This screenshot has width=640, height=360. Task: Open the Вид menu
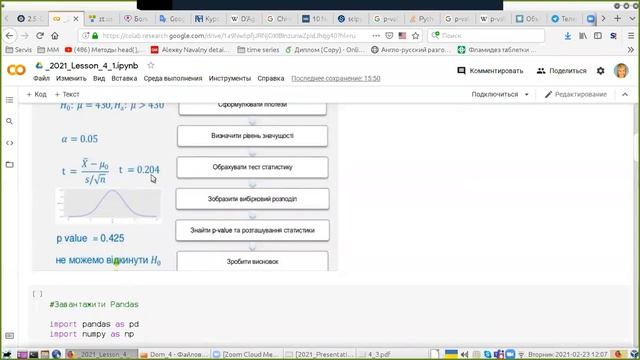[99, 78]
